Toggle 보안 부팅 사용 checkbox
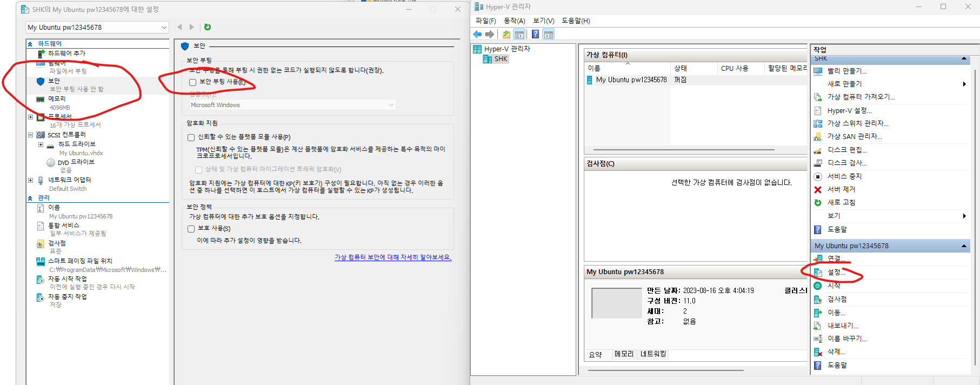 192,82
